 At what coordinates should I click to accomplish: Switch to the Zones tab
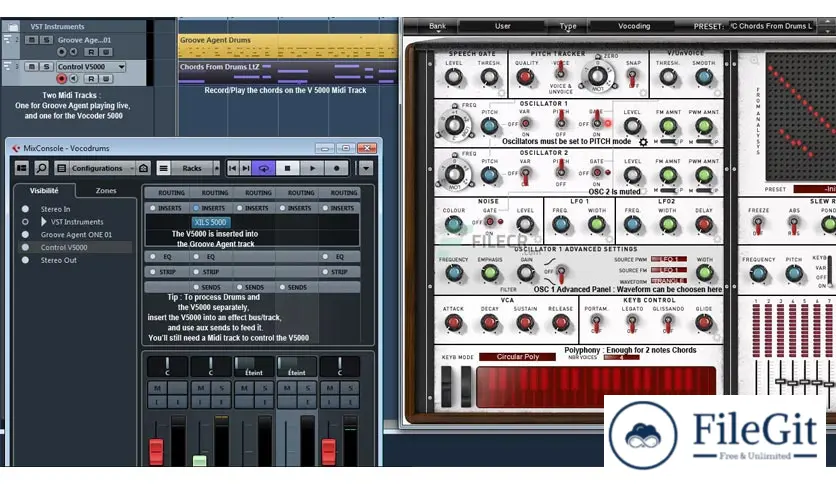coord(106,190)
